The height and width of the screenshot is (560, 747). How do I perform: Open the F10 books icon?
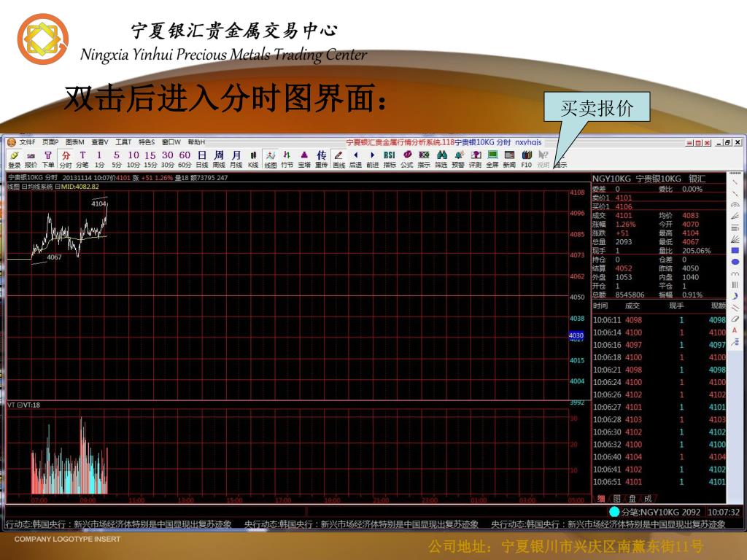pos(527,159)
